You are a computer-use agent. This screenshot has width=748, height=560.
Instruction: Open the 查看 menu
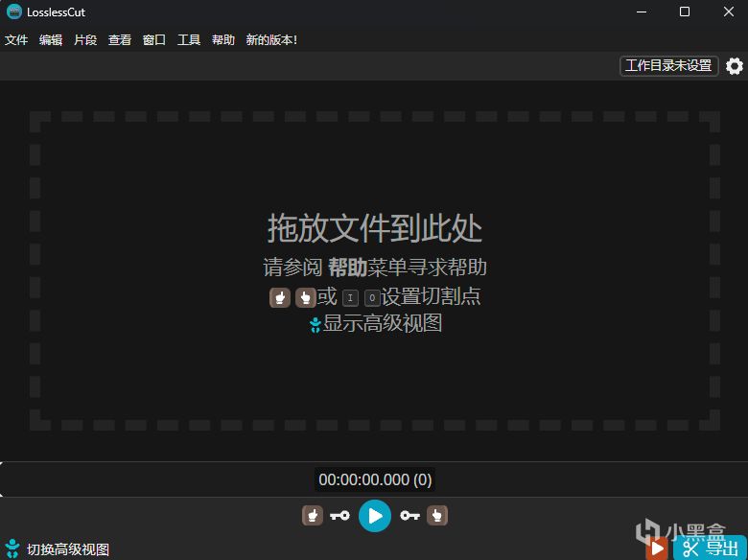pyautogui.click(x=120, y=40)
